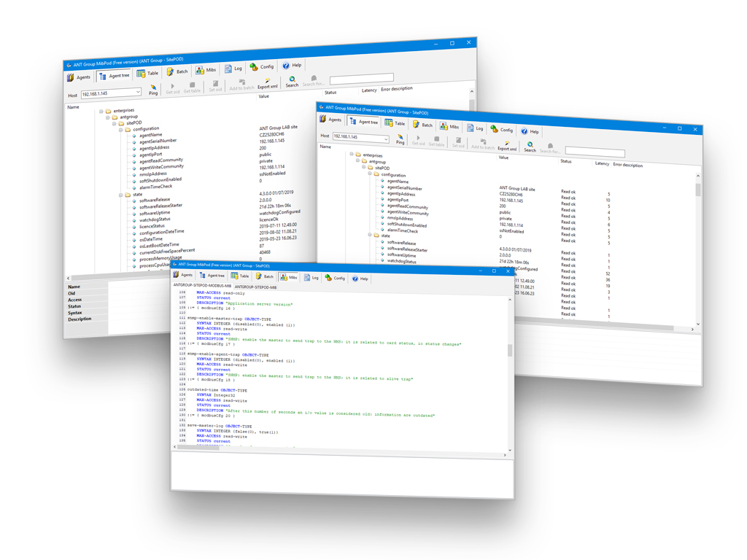The width and height of the screenshot is (747, 560).
Task: Open Agents tab in front MIB viewer window
Action: pyautogui.click(x=183, y=275)
